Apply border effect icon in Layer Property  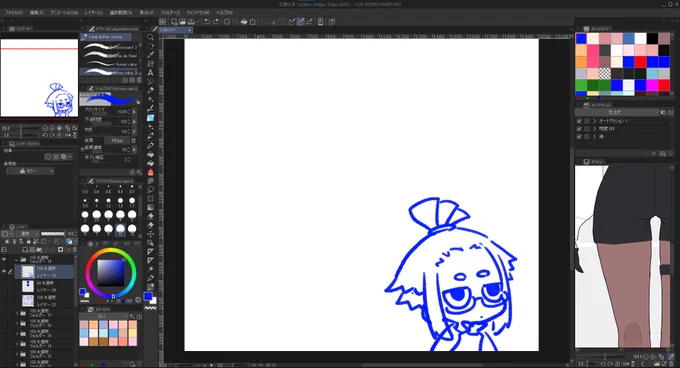pyautogui.click(x=48, y=156)
